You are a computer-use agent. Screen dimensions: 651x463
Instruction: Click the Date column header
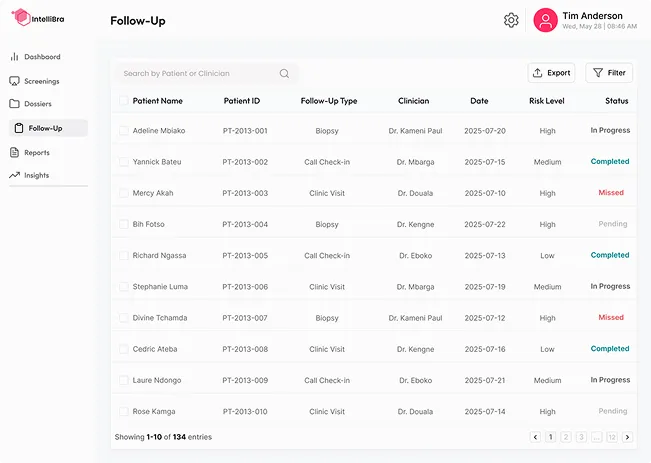(479, 100)
